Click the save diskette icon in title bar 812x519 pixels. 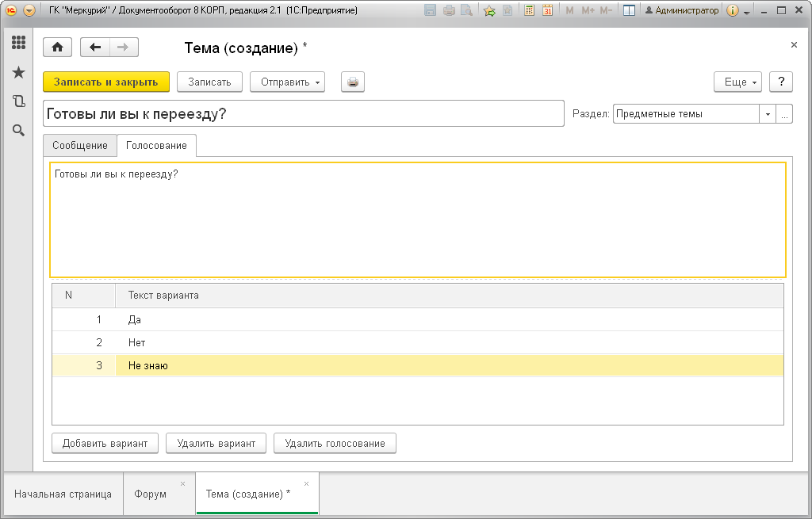[430, 10]
